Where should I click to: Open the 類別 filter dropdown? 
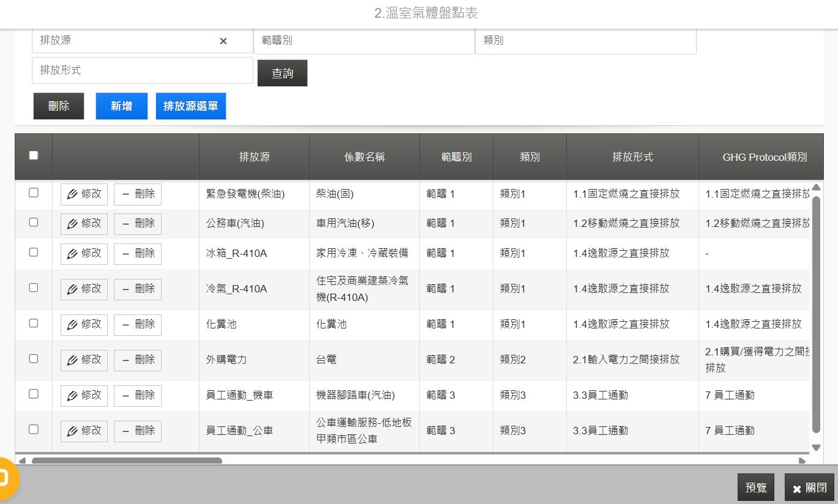tap(586, 41)
